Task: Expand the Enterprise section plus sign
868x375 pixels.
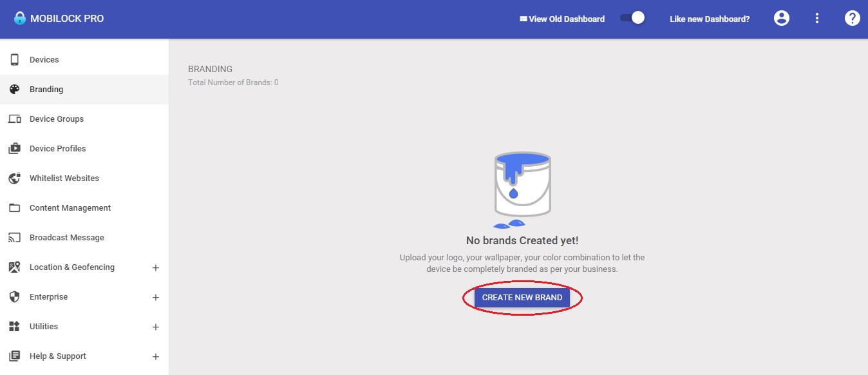Action: click(x=155, y=298)
